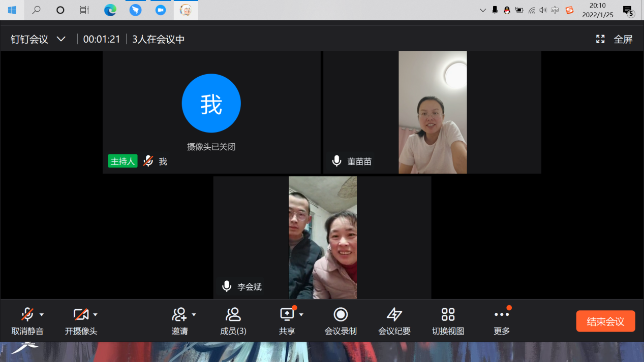The width and height of the screenshot is (644, 362).
Task: Click the 摄像头已关闭 status text
Action: pyautogui.click(x=211, y=147)
